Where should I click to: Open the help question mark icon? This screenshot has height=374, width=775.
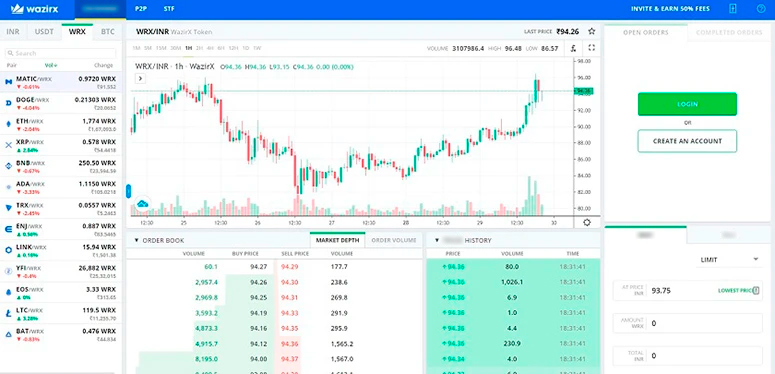[x=760, y=9]
